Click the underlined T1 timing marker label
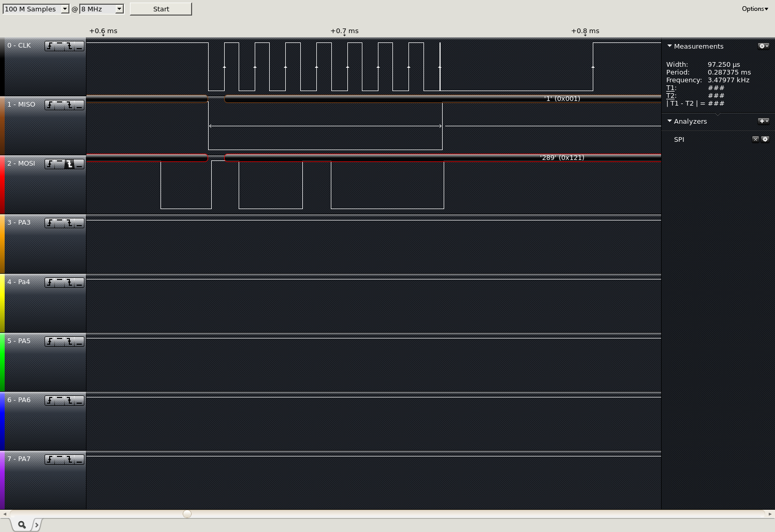Screen dimensions: 775x532 (x=670, y=88)
